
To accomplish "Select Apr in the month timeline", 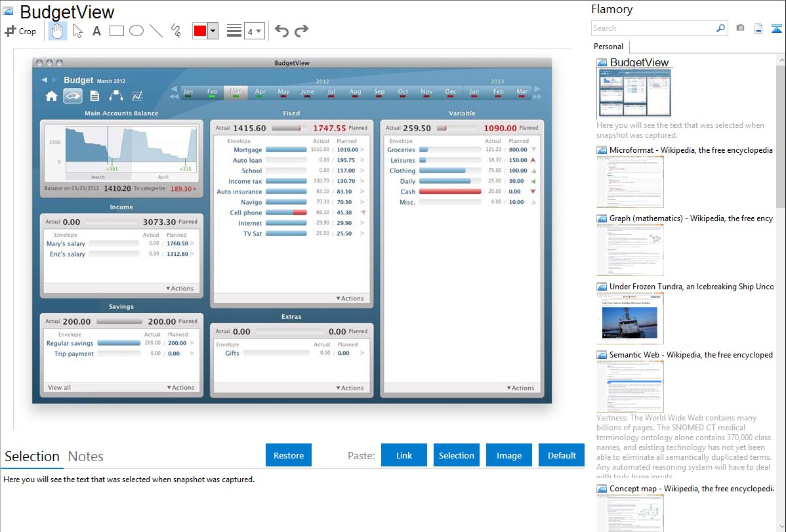I will click(x=260, y=92).
